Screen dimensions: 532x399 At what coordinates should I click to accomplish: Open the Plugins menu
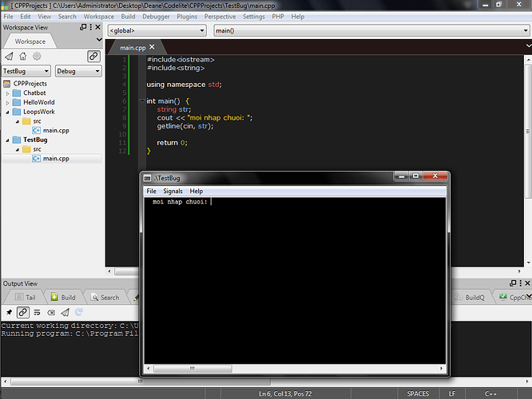[187, 17]
